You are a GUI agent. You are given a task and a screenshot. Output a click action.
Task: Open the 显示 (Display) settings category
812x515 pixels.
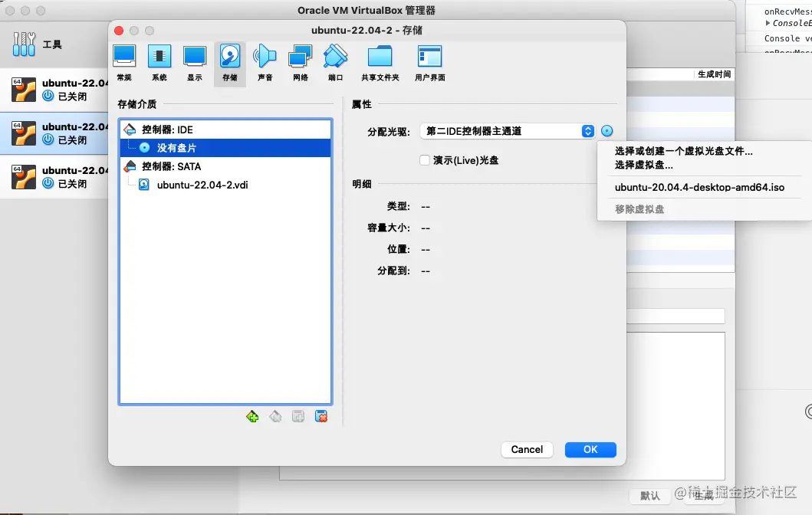195,63
